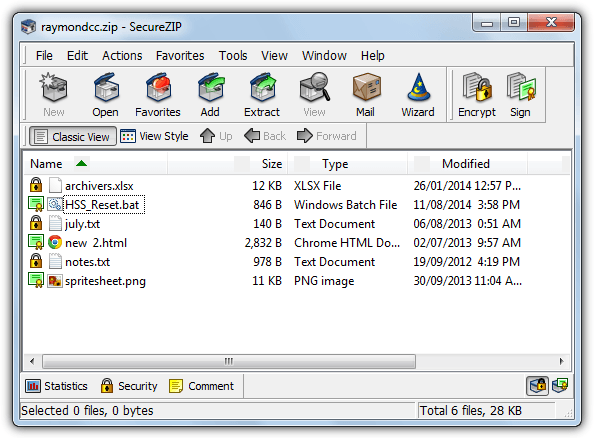The width and height of the screenshot is (594, 438).
Task: Click the Extract toolbar icon
Action: [262, 88]
